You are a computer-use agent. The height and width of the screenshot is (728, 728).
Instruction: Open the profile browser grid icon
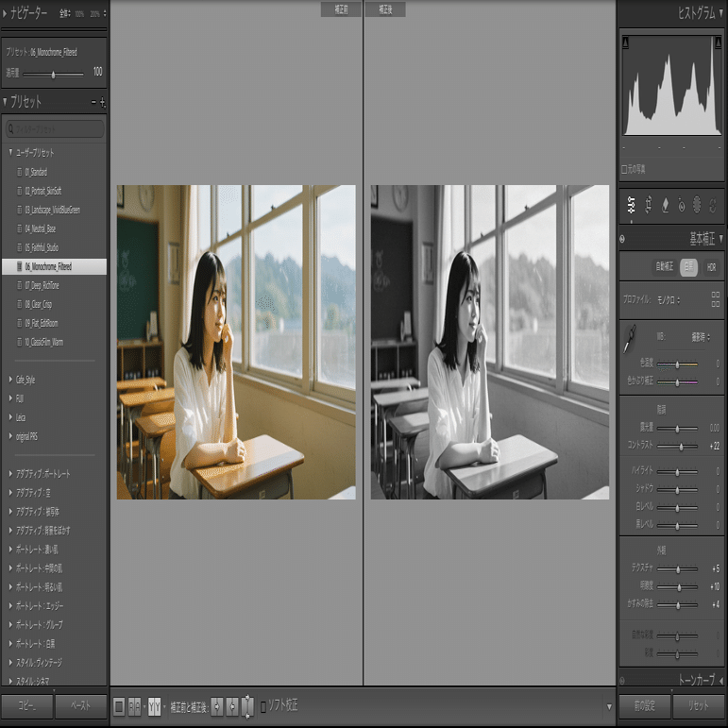coord(716,299)
